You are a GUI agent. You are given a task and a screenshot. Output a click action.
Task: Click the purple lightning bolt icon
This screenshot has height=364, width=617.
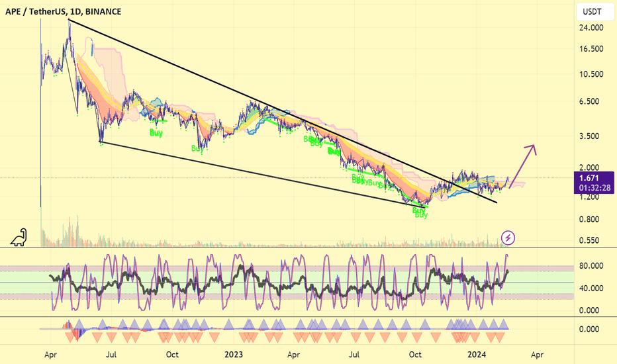coord(508,238)
